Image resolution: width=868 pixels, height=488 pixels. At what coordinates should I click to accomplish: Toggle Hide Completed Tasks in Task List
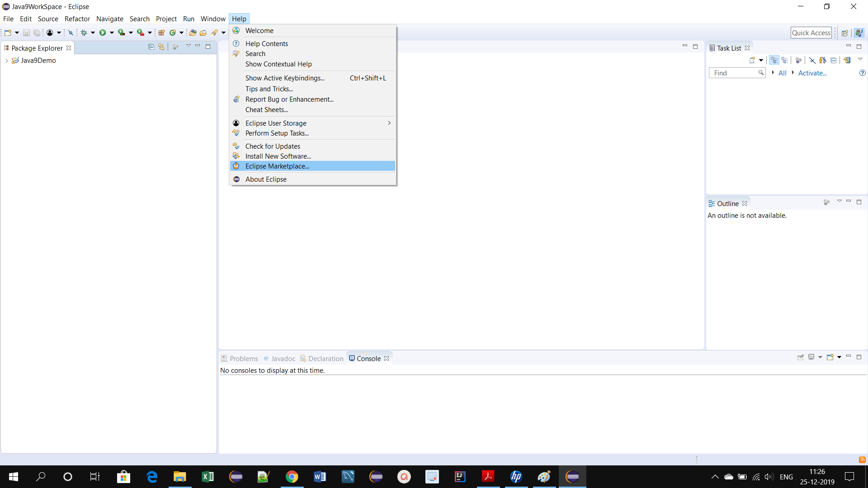point(812,60)
